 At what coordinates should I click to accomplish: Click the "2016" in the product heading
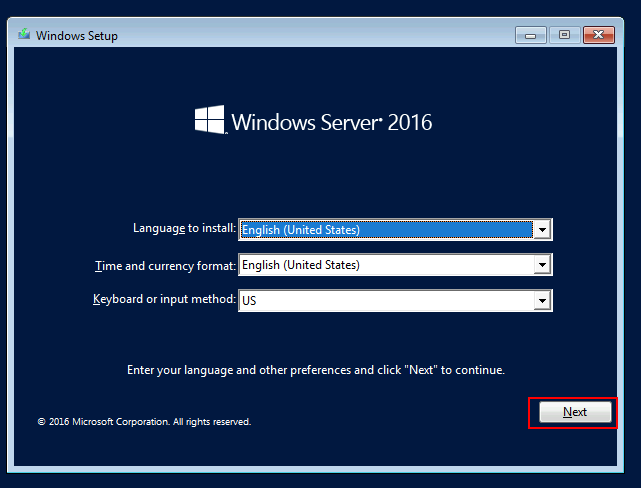point(409,123)
